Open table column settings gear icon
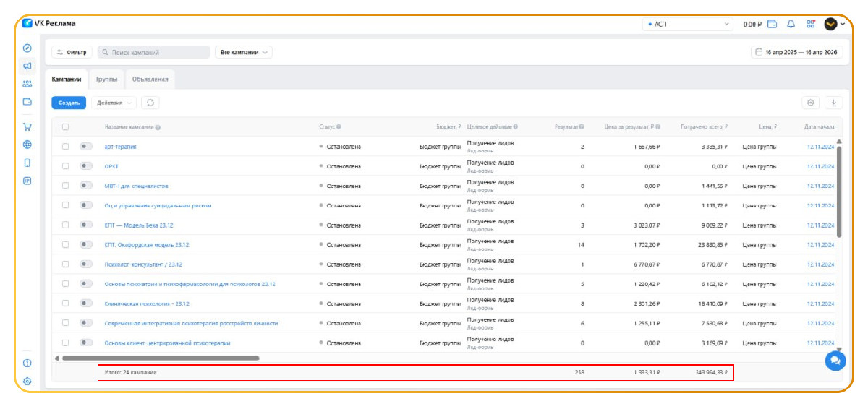The height and width of the screenshot is (409, 868). pos(810,103)
